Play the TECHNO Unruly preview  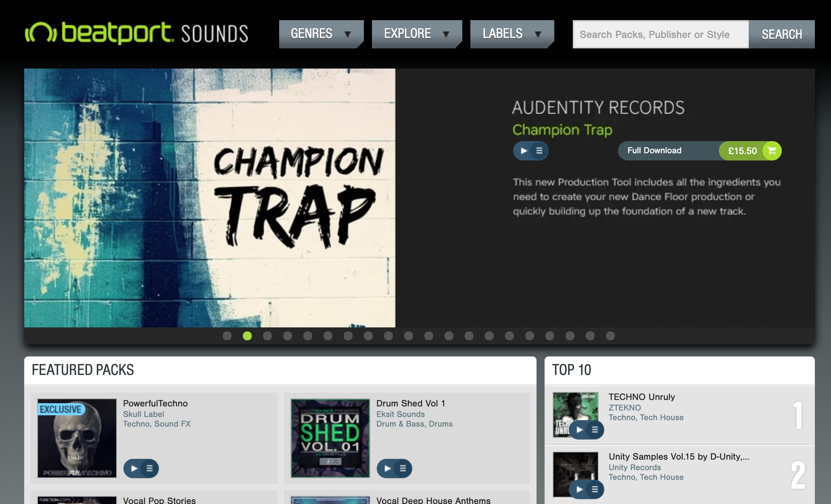(x=580, y=430)
